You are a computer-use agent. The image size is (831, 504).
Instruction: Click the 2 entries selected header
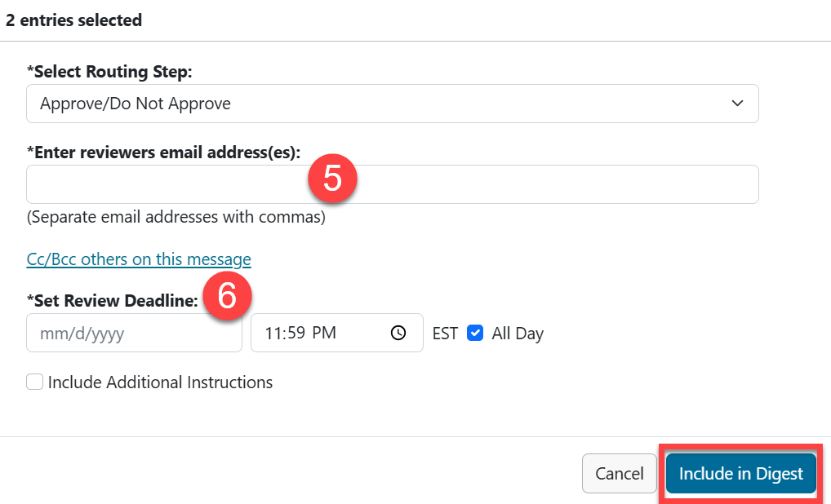74,20
